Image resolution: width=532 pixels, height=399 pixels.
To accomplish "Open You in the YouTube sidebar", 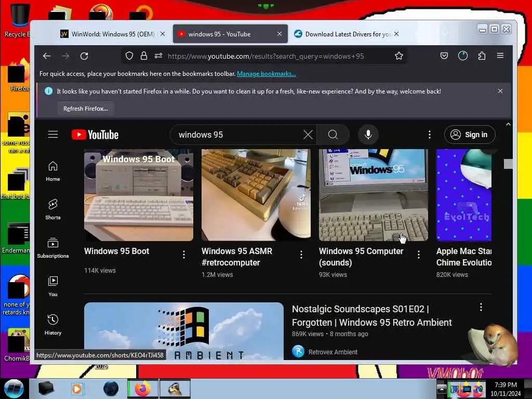I will click(x=53, y=286).
